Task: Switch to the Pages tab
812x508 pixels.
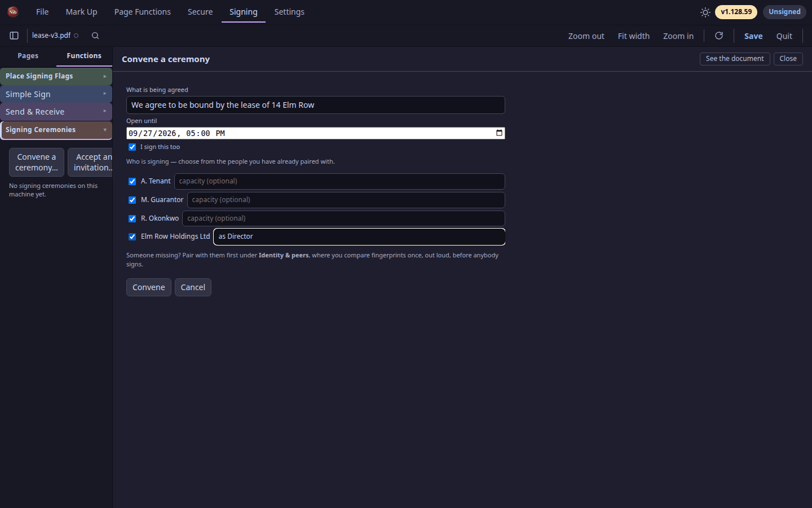Action: 28,56
